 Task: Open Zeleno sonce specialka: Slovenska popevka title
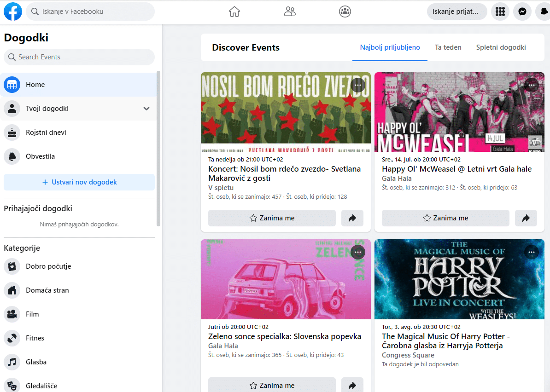[285, 336]
